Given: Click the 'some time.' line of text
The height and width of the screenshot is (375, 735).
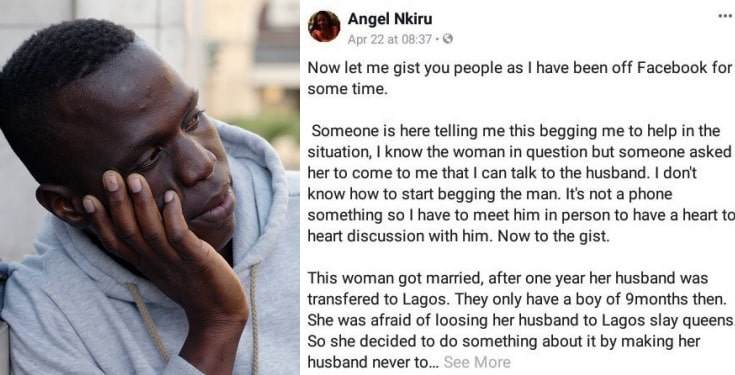Looking at the screenshot, I should coord(347,89).
